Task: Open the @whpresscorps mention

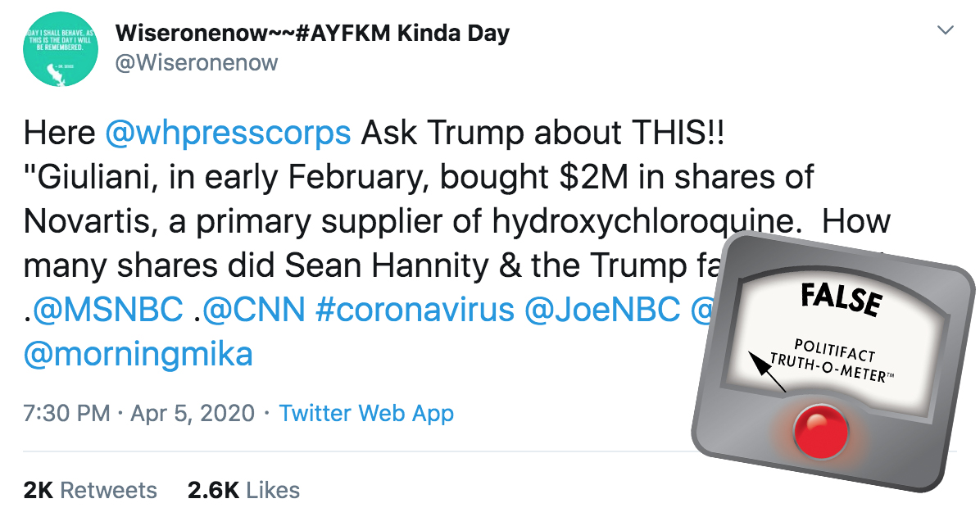Action: pyautogui.click(x=229, y=134)
